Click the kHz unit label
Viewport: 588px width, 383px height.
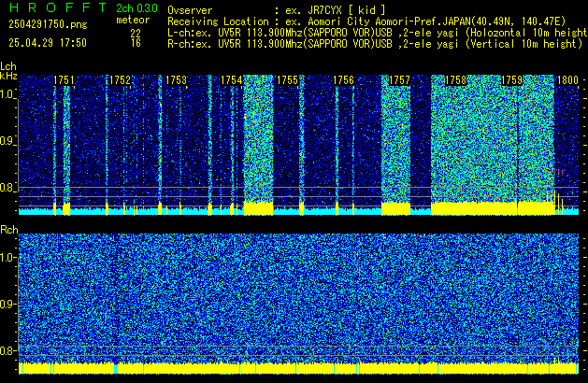coord(8,76)
